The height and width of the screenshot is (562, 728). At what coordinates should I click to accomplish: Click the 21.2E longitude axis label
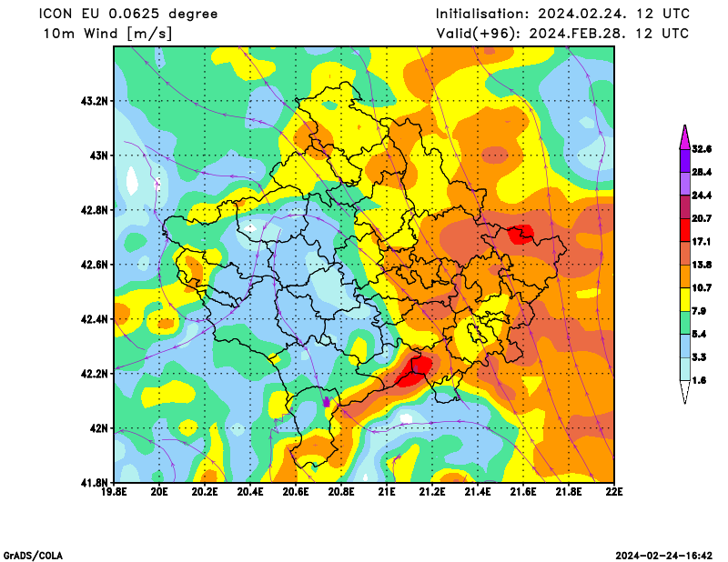coord(433,491)
